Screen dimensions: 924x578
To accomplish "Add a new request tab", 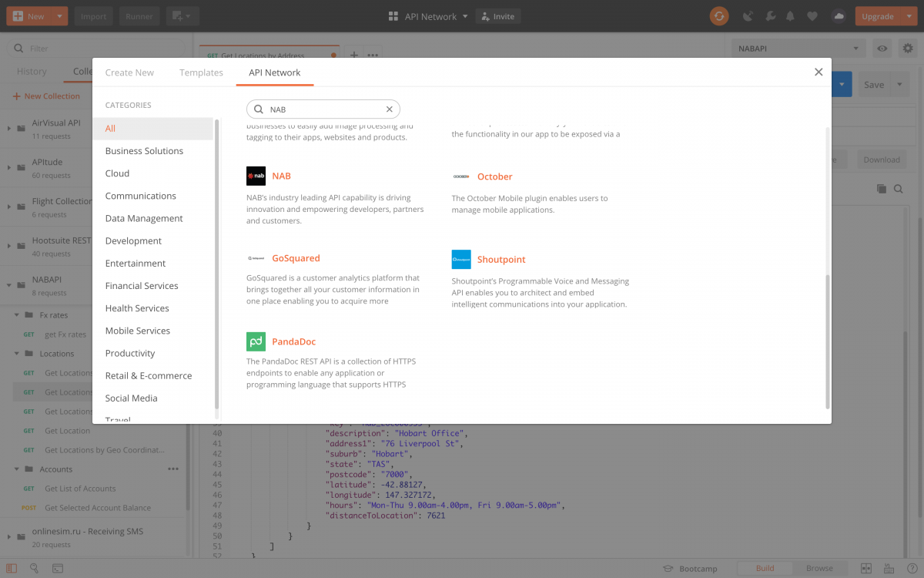I will (354, 55).
